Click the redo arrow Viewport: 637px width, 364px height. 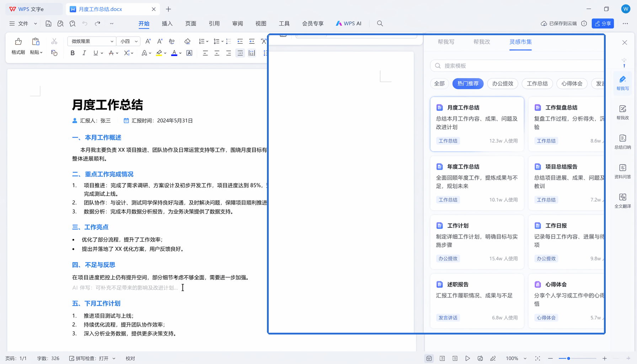[97, 23]
